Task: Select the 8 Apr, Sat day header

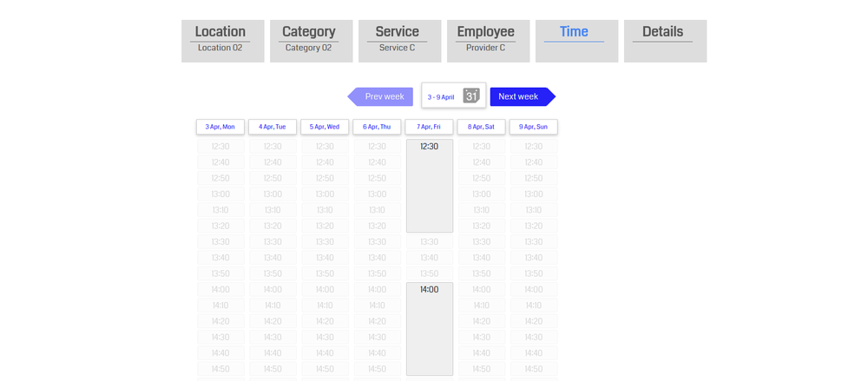Action: click(x=481, y=127)
